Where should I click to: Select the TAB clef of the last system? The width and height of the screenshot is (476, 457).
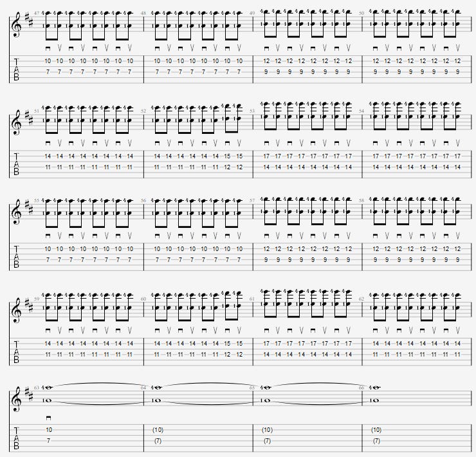coord(16,438)
